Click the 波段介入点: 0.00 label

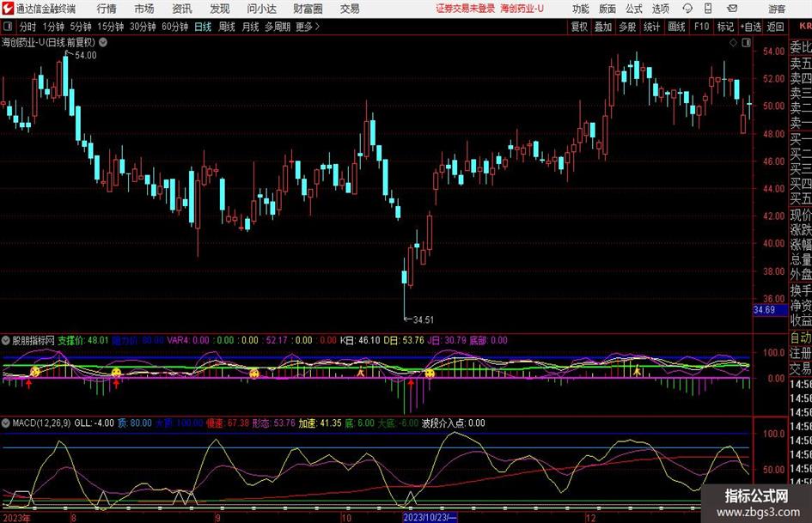click(453, 423)
